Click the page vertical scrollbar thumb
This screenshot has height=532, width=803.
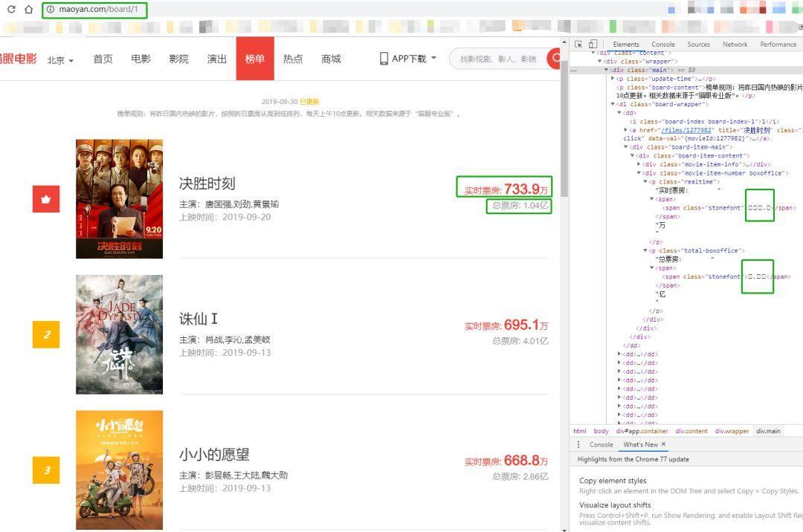[564, 128]
